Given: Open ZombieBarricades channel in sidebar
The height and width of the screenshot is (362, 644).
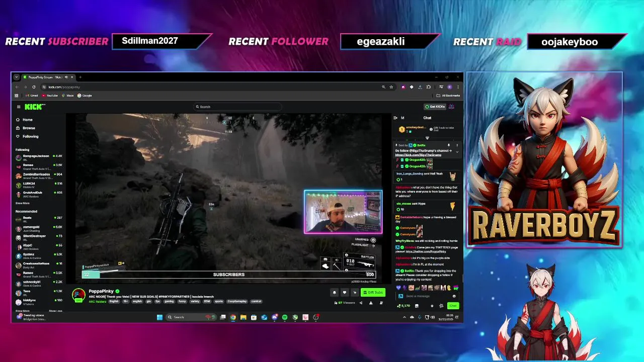Looking at the screenshot, I should click(x=39, y=176).
